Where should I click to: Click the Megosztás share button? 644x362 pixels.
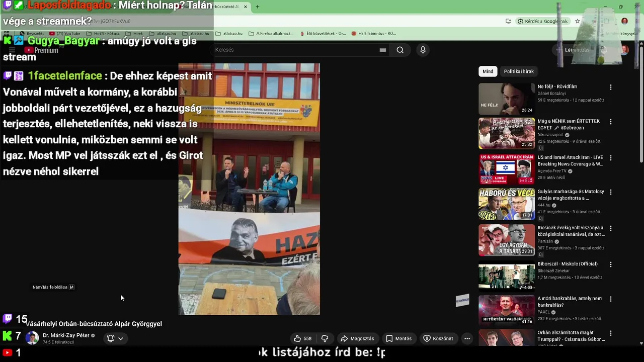pos(357,338)
